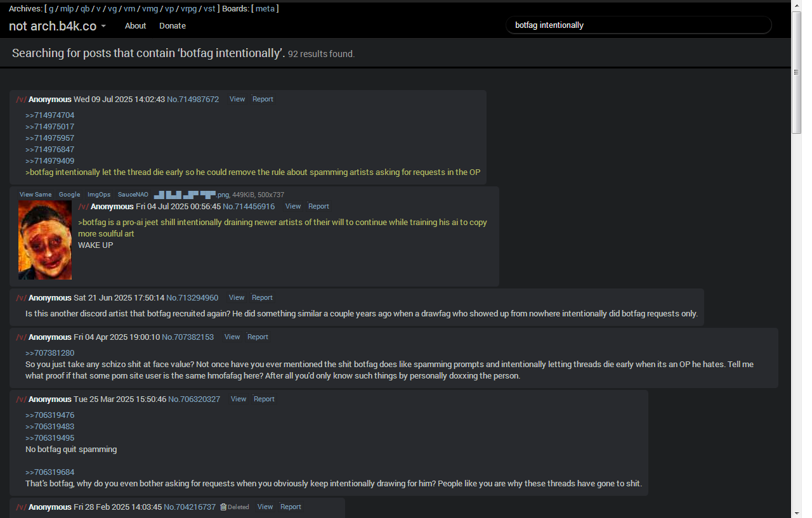Go to the mlp archive

pyautogui.click(x=67, y=8)
